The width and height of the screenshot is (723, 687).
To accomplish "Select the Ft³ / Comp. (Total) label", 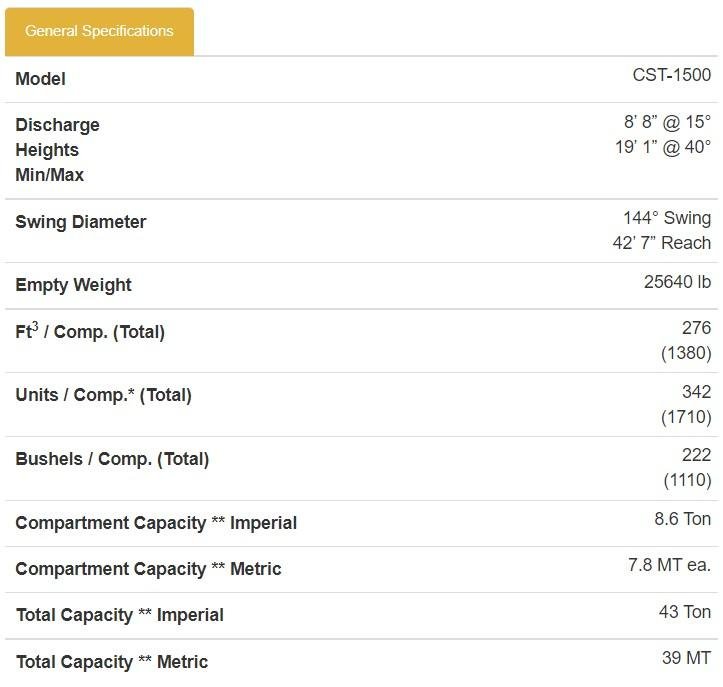I will coord(90,332).
